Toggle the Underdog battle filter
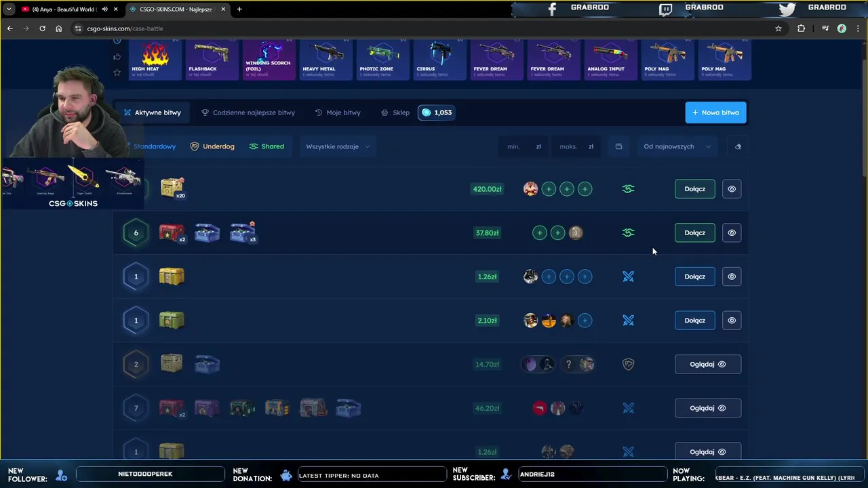868x488 pixels. (212, 146)
